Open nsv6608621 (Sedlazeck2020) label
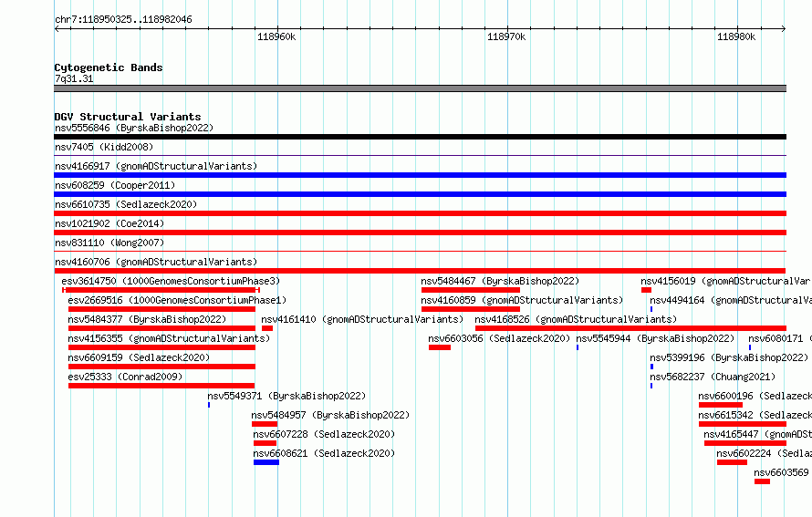812x517 pixels. pos(324,453)
